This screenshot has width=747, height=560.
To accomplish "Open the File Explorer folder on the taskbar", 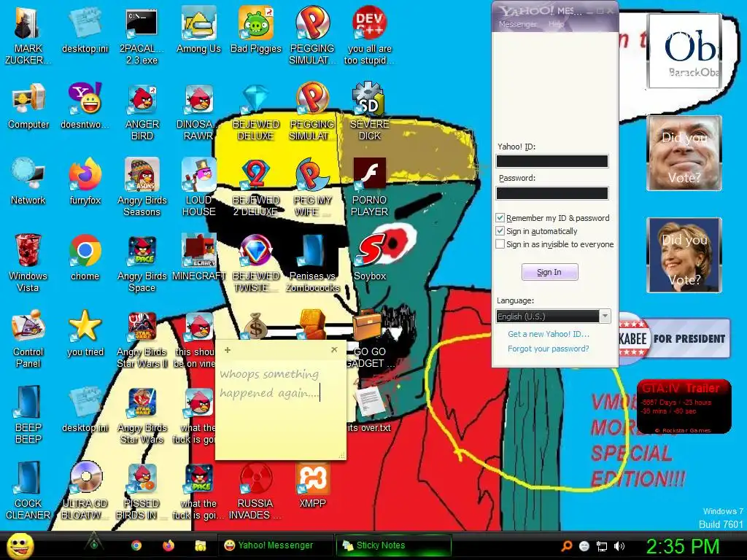I will (x=200, y=545).
